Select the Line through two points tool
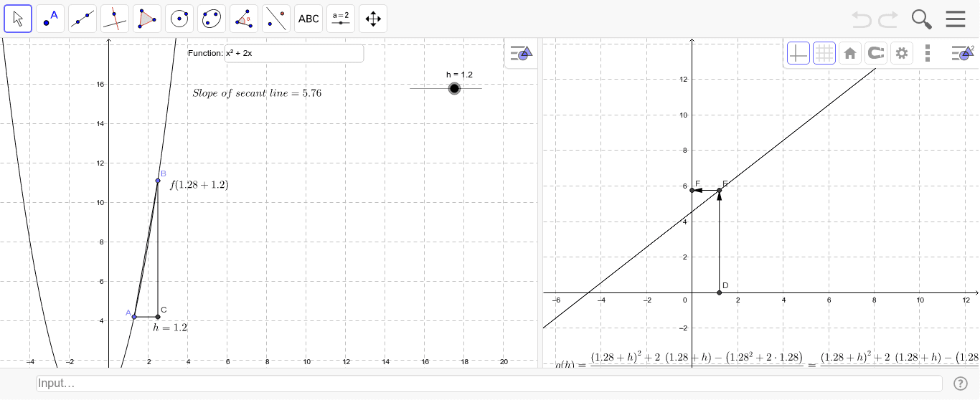This screenshot has width=980, height=400. (x=83, y=19)
